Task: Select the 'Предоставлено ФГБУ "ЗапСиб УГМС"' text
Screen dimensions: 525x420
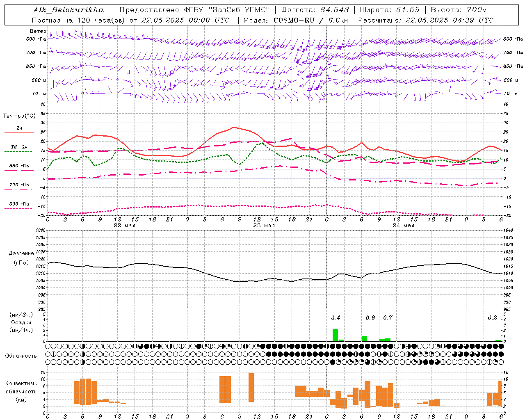Action: 195,10
